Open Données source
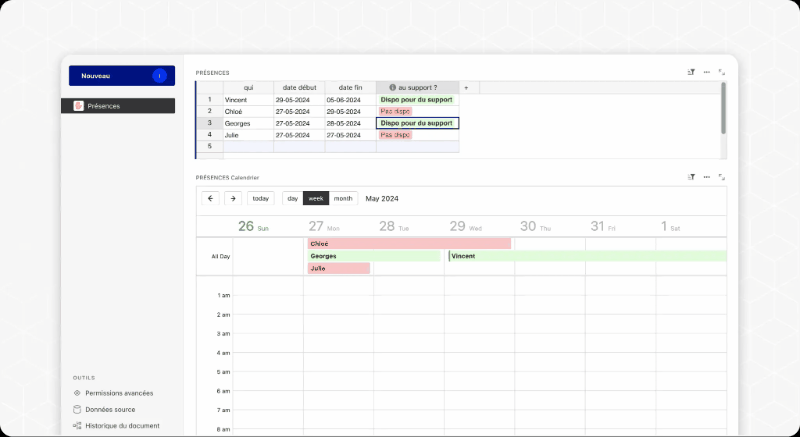This screenshot has height=437, width=800. click(110, 409)
